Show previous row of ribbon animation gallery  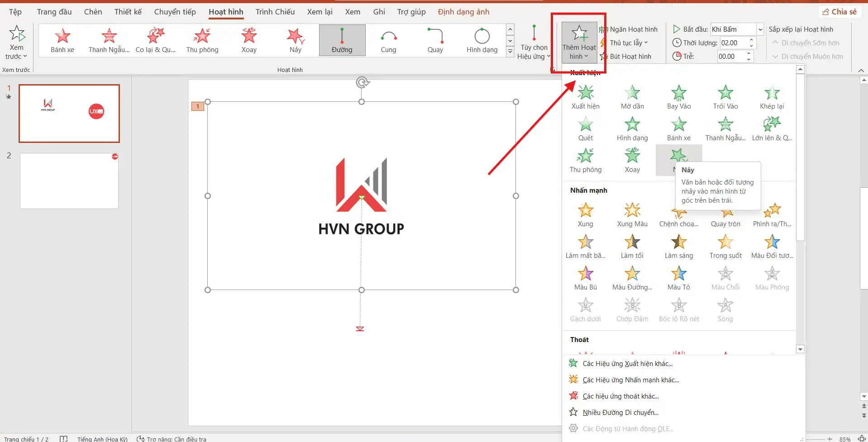tap(510, 29)
